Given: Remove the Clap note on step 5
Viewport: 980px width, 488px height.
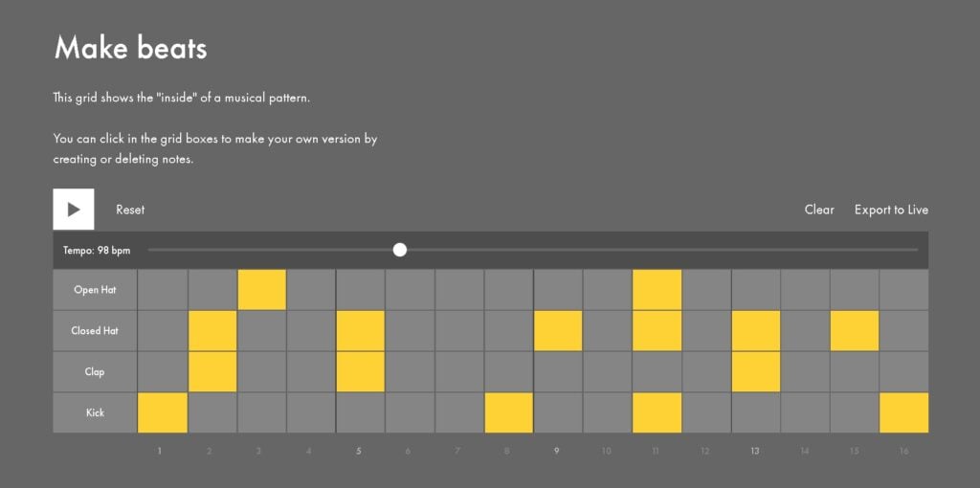Looking at the screenshot, I should pos(361,371).
